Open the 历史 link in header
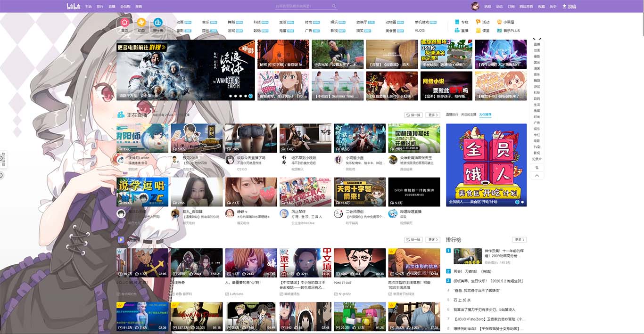 (553, 7)
